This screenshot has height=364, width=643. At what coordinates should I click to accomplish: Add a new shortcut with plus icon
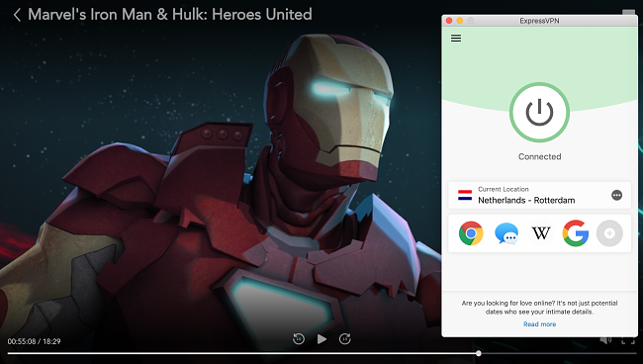click(x=609, y=233)
